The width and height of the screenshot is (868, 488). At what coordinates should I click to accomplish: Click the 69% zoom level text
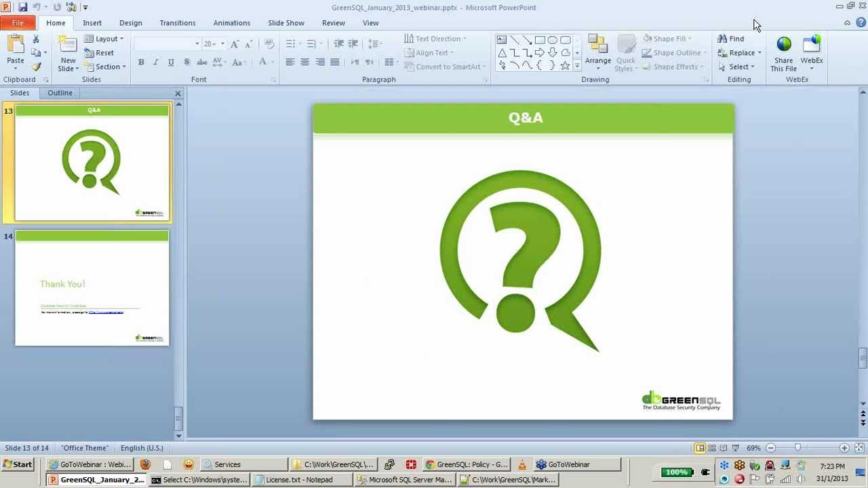753,448
